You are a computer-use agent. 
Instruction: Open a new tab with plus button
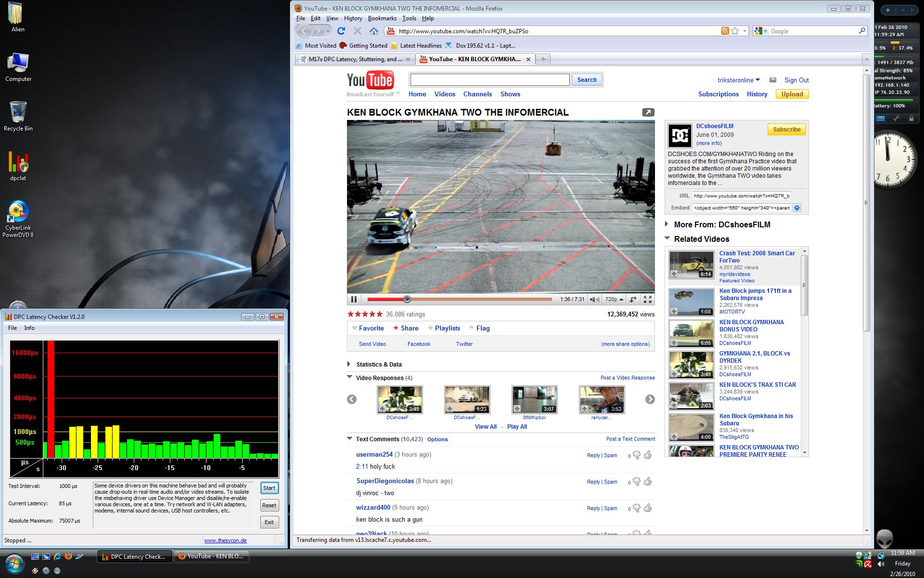[543, 59]
